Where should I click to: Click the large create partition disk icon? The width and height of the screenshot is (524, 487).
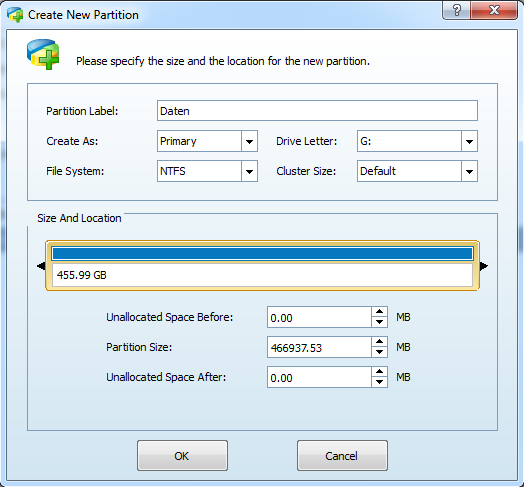tap(43, 54)
